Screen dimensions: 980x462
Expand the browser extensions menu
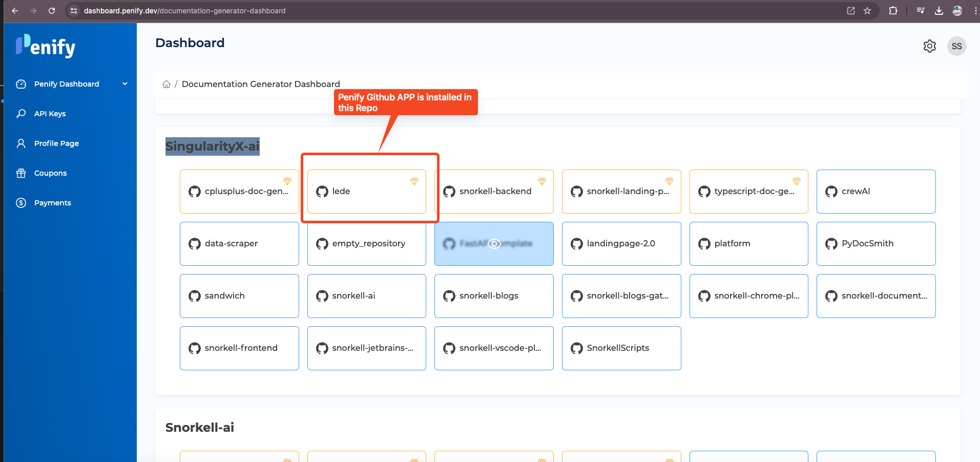click(x=893, y=10)
